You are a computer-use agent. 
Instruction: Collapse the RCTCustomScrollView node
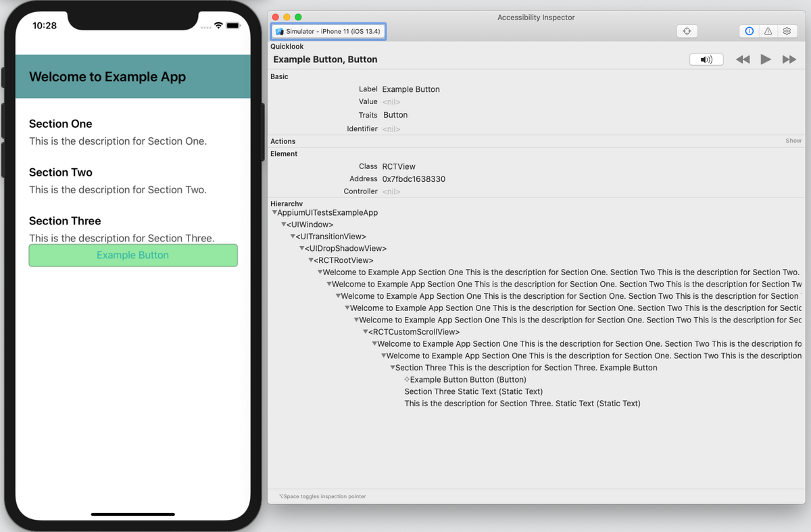365,332
